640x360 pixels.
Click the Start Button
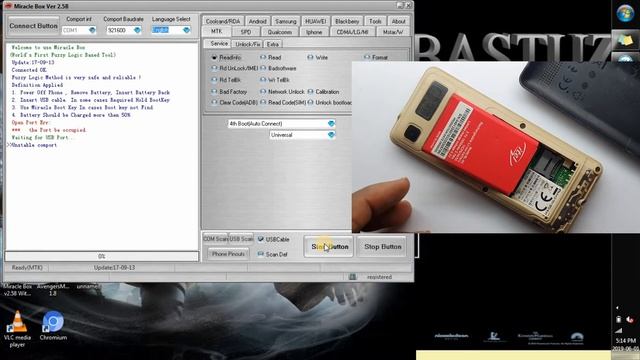point(329,247)
